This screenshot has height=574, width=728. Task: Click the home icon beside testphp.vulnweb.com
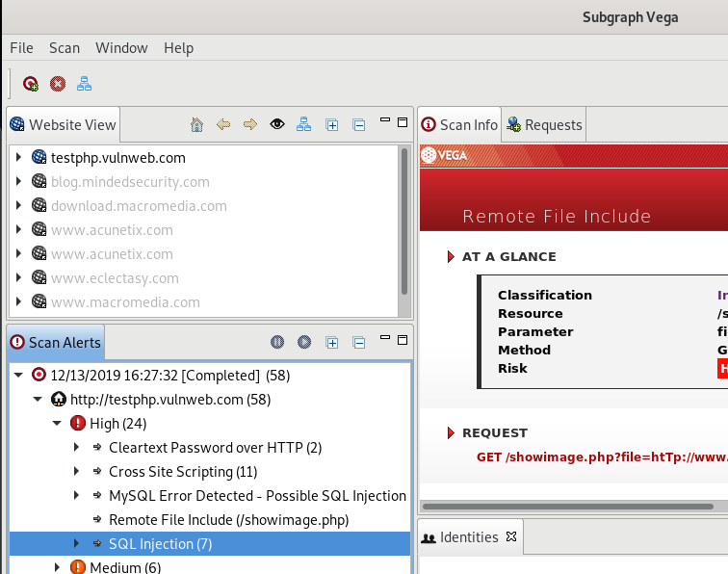click(x=58, y=399)
